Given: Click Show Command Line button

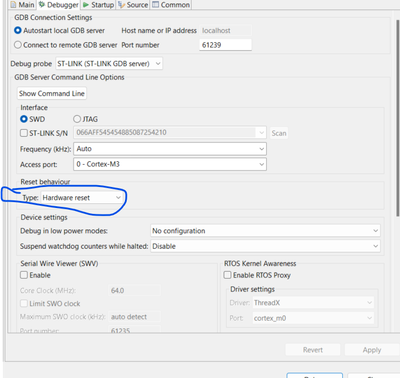Looking at the screenshot, I should pos(52,93).
